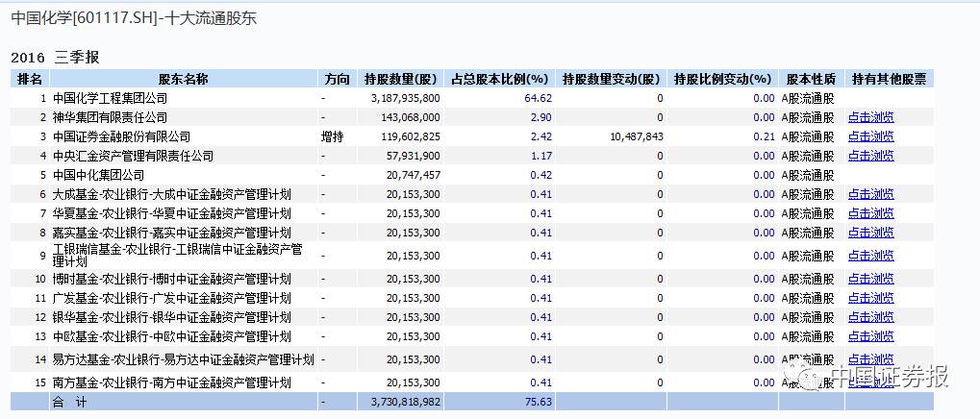Click total shares 3,730,818,982
This screenshot has height=419, width=980.
coord(405,402)
